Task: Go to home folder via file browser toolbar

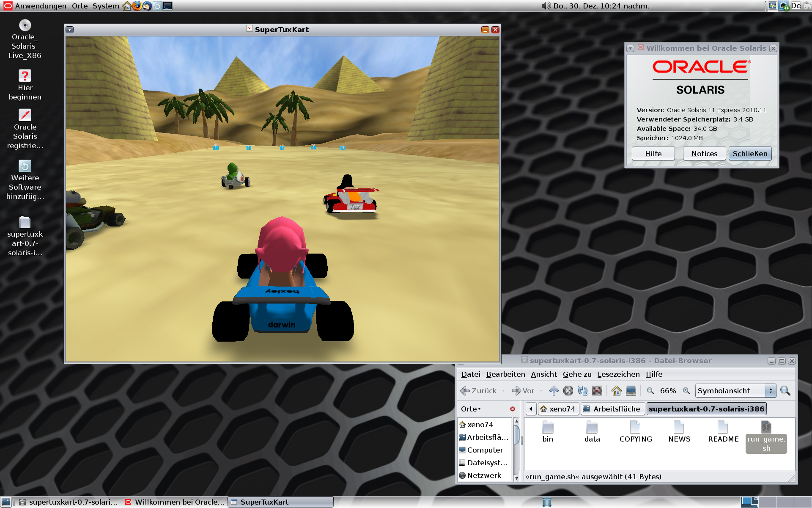Action: click(x=616, y=391)
